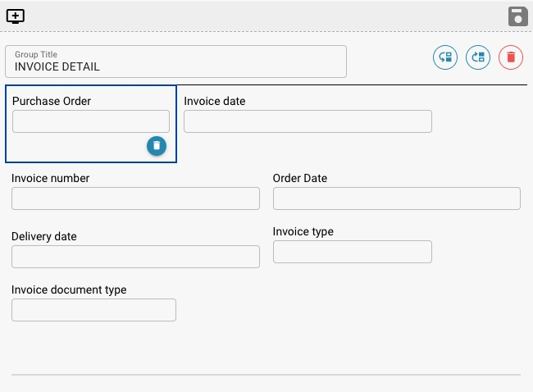Image resolution: width=533 pixels, height=392 pixels.
Task: Select the Delivery date label
Action: (x=44, y=236)
